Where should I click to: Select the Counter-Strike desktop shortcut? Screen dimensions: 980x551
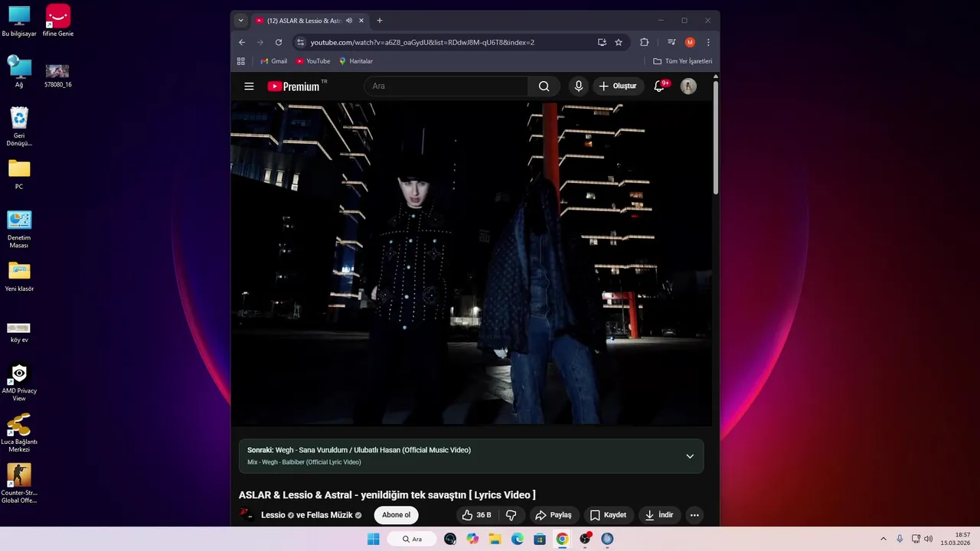(x=19, y=484)
